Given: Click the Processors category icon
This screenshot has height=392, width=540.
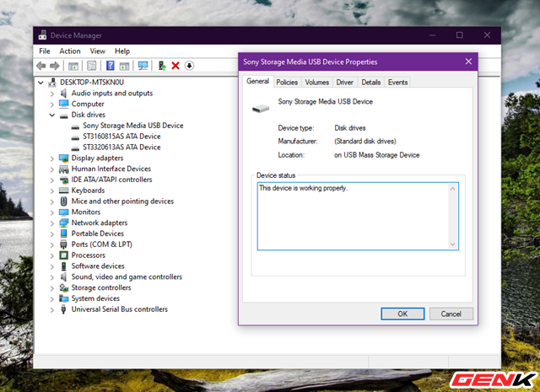Looking at the screenshot, I should (x=64, y=255).
